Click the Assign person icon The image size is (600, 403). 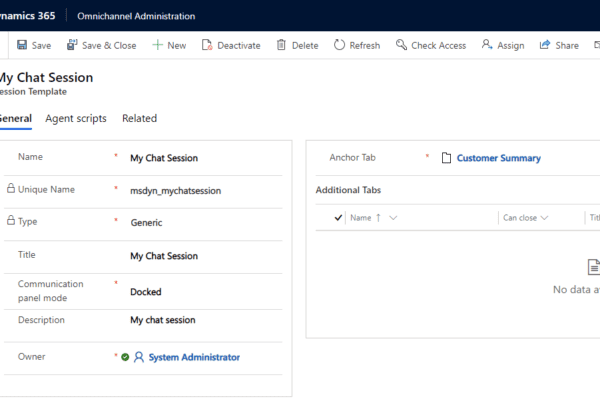coord(487,45)
